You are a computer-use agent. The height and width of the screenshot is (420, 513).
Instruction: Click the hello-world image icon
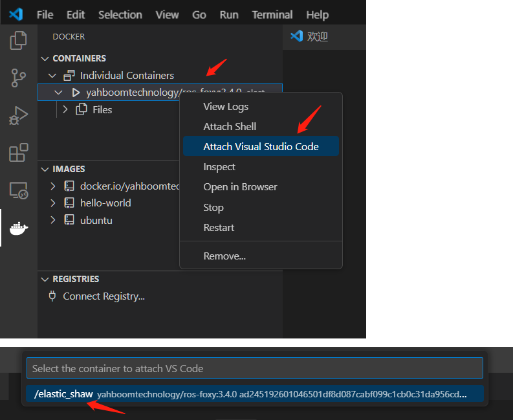(69, 203)
